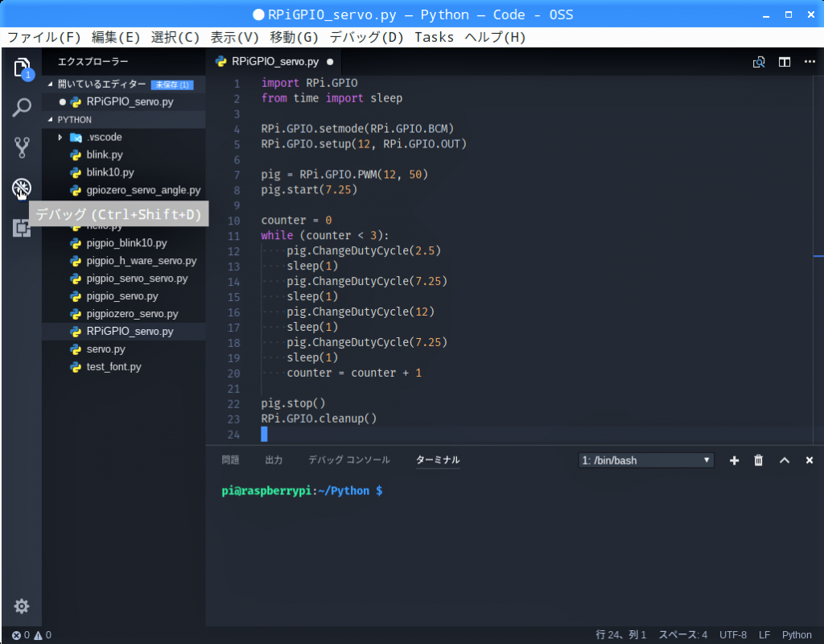This screenshot has height=644, width=824.
Task: Maximize terminal panel with the up chevron
Action: pos(785,460)
